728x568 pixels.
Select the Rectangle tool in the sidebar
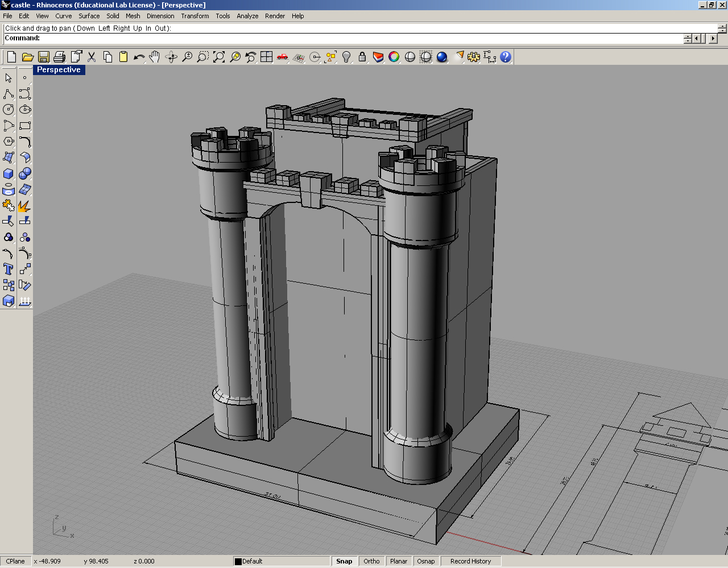pos(24,126)
